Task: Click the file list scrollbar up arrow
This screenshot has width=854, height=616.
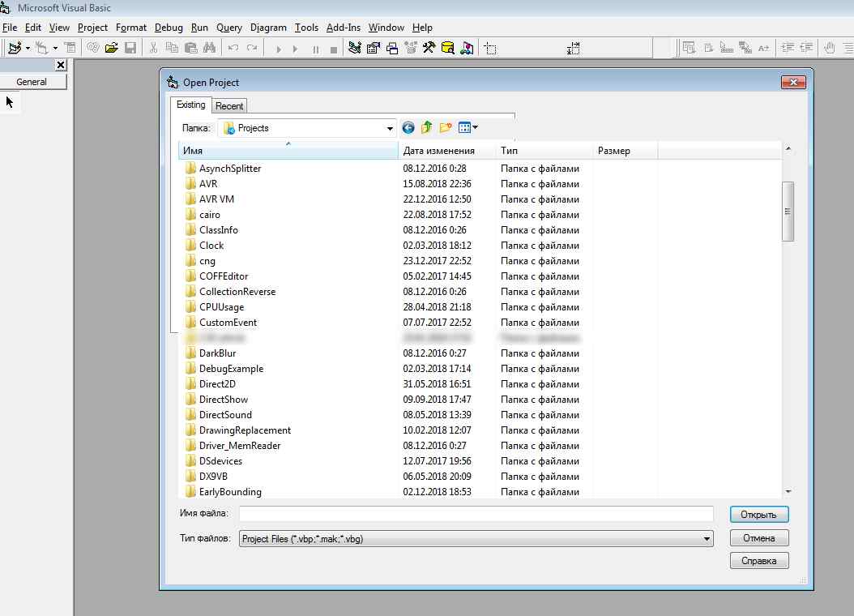Action: tap(788, 148)
